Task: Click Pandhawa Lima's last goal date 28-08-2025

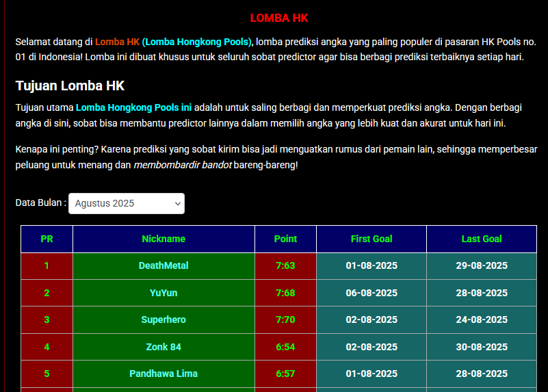Action: point(482,374)
